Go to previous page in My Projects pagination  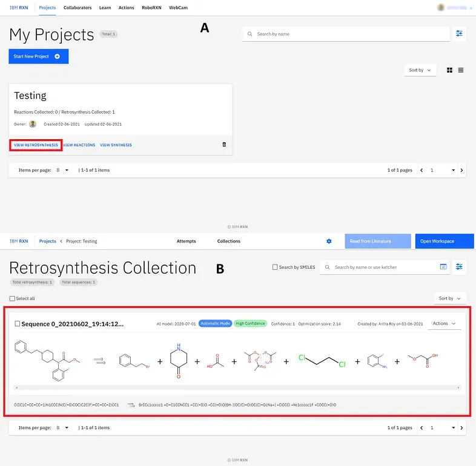point(421,170)
